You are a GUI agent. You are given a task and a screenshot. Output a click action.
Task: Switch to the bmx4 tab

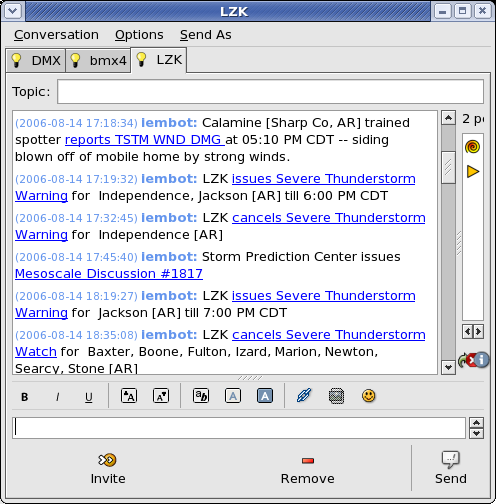[x=98, y=61]
